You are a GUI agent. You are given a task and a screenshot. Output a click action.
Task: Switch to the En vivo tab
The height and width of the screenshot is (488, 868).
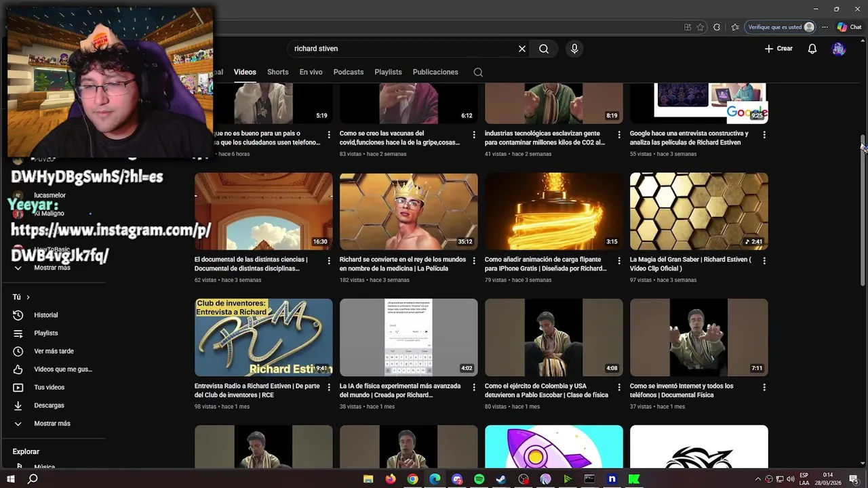point(311,72)
